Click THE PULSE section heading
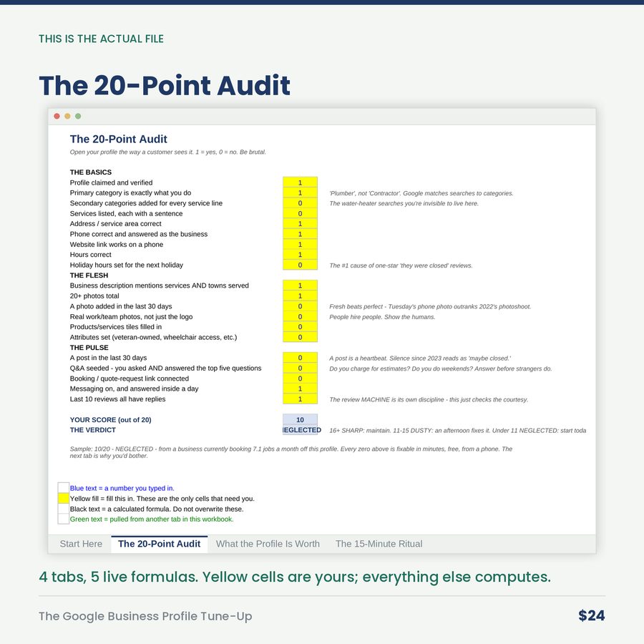The width and height of the screenshot is (644, 644). (89, 348)
